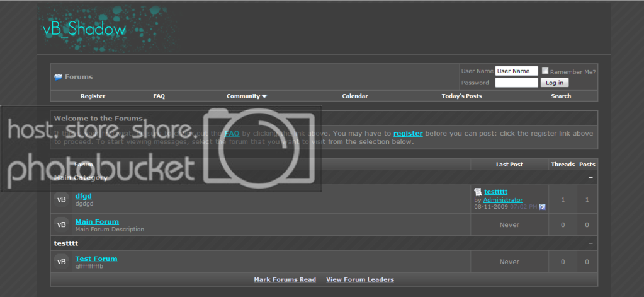This screenshot has height=297, width=644.
Task: Open Today's Posts
Action: click(461, 96)
